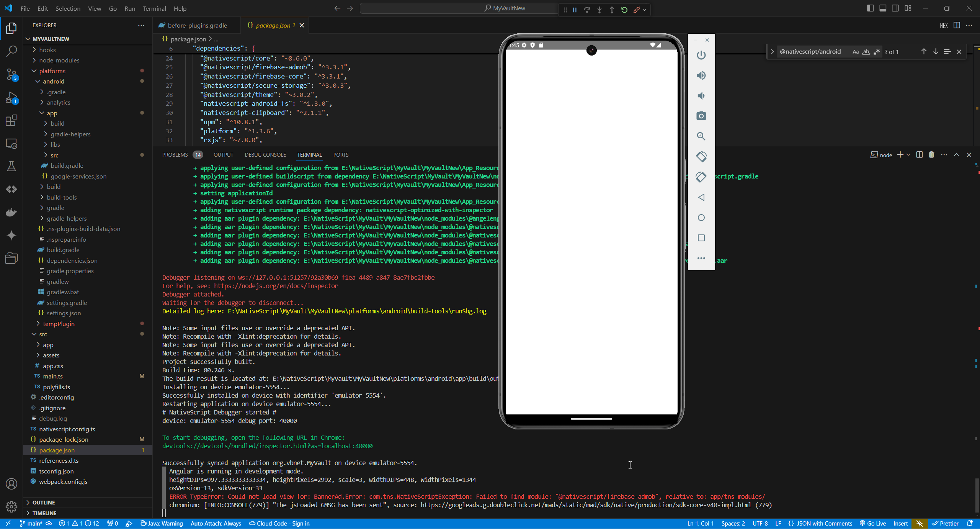Click the emulator volume up icon
The image size is (980, 529).
click(701, 75)
